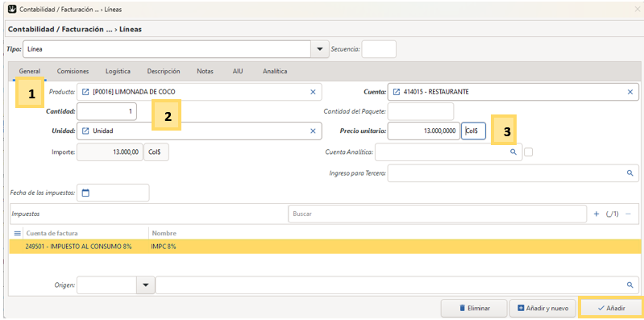
Task: Clear the Cuenta RESTAURANTE field
Action: (x=630, y=92)
